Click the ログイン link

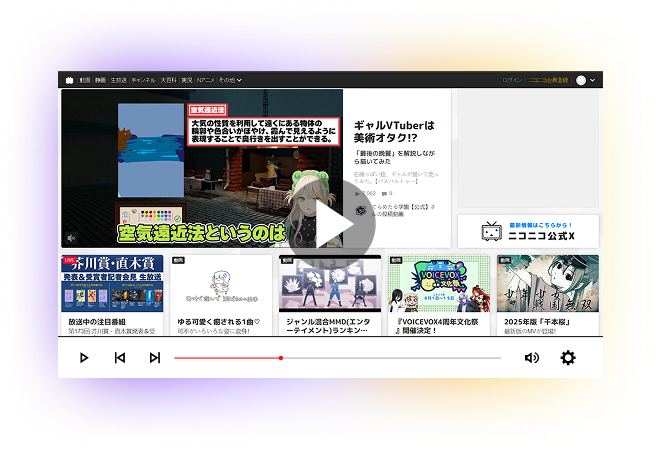[512, 80]
